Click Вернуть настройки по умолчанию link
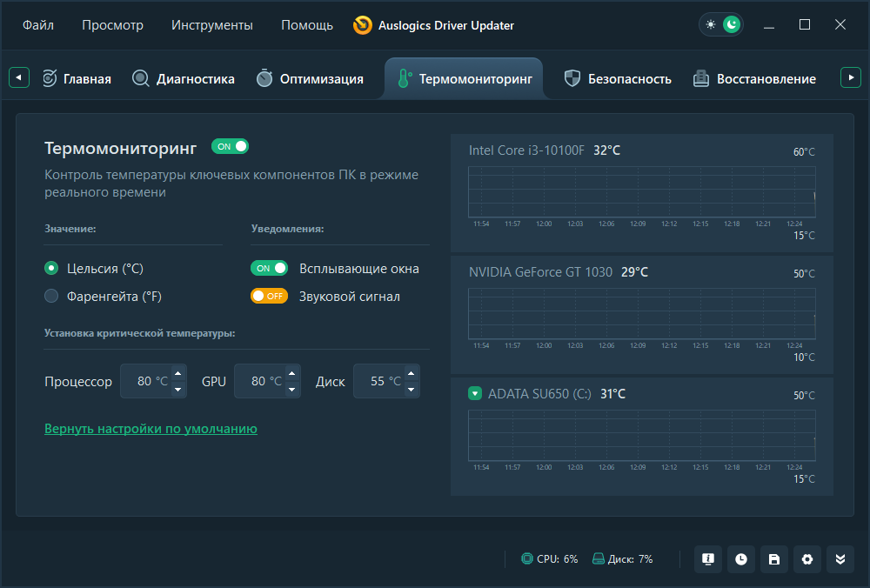The image size is (870, 588). click(151, 429)
